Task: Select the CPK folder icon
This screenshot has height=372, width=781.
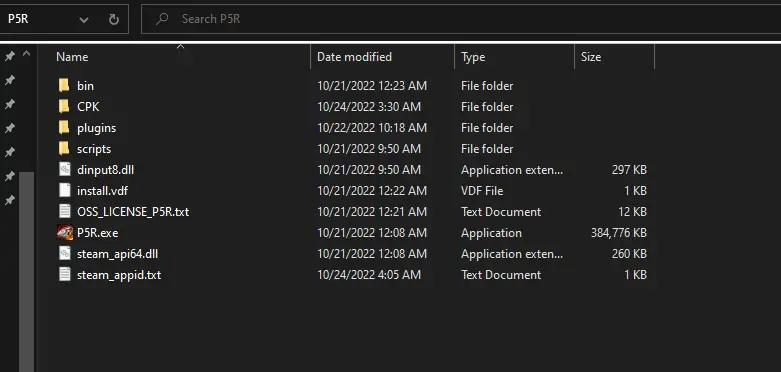Action: 64,107
